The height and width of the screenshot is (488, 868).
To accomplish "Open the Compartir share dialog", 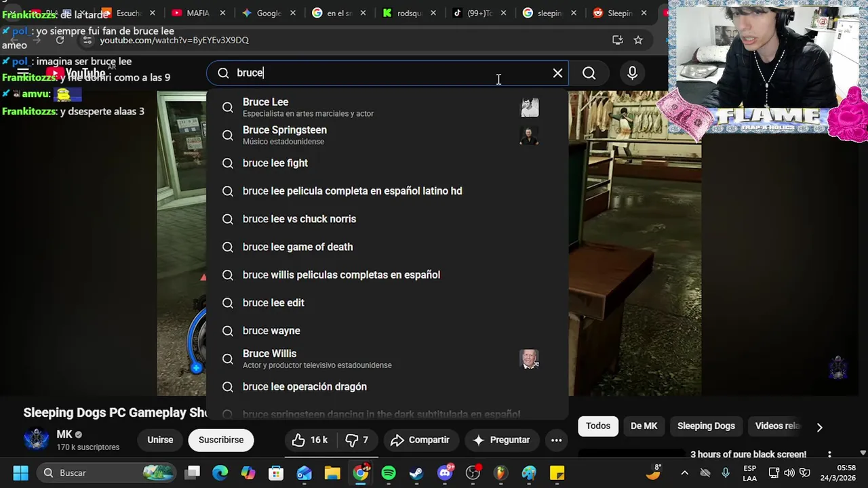I will coord(420,440).
